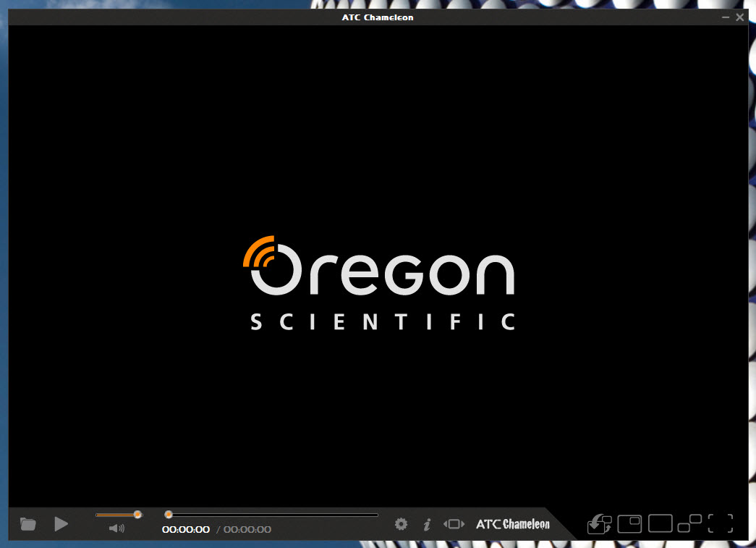Screen dimensions: 756x548
Task: Minimize the ATC Chameleon window
Action: [726, 17]
